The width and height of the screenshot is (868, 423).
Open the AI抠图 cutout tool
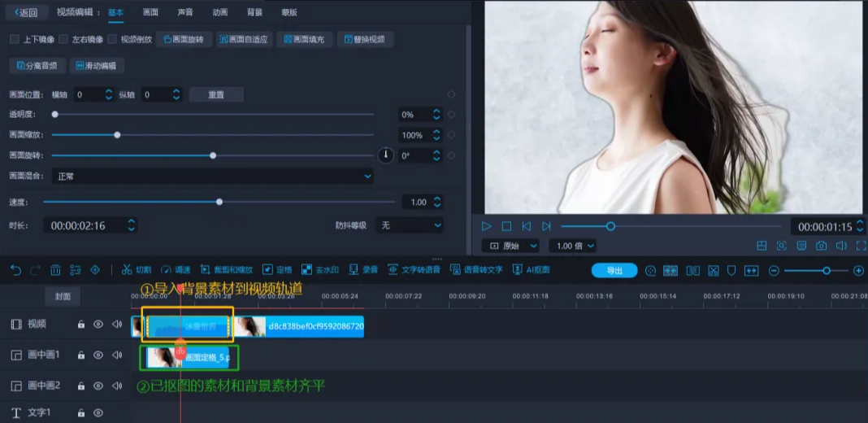coord(531,270)
